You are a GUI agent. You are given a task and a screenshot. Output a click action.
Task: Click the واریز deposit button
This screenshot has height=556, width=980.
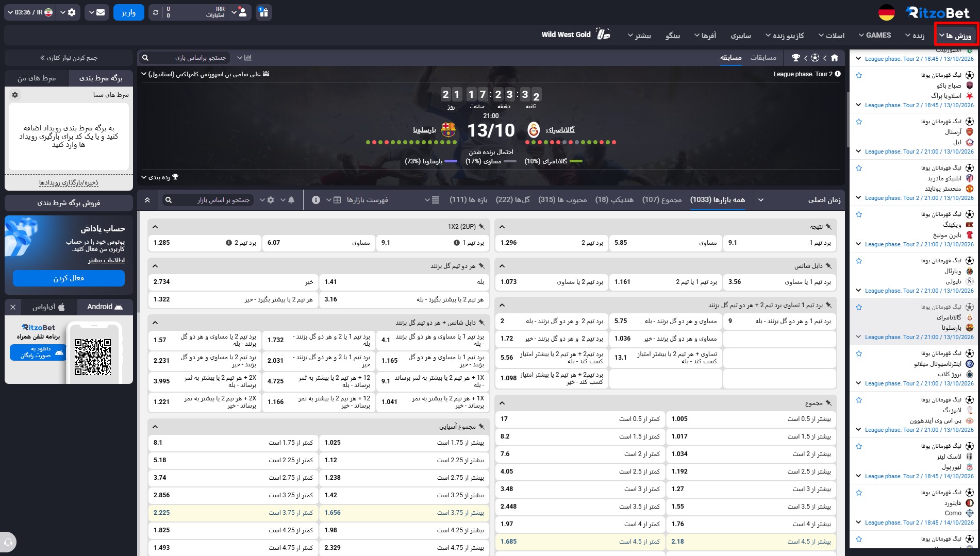coord(128,12)
